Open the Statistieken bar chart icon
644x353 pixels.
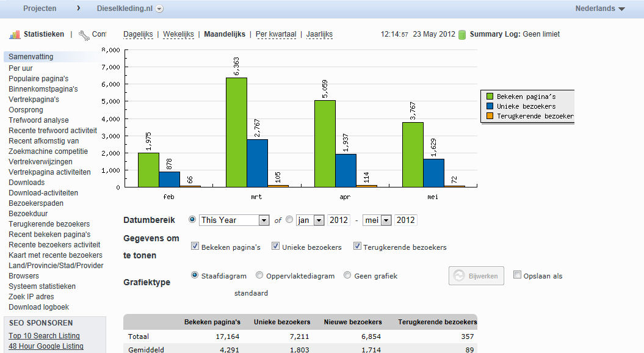click(x=15, y=35)
